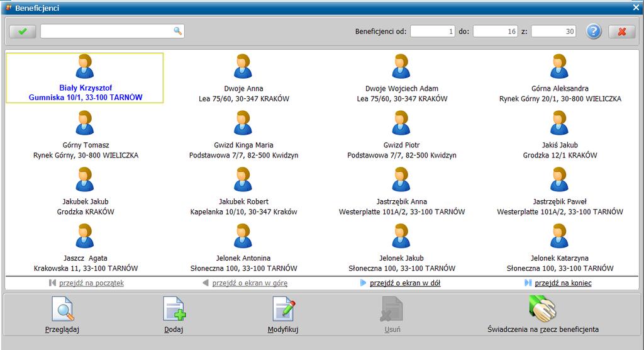
Task: Select Jakiś Jakub person icon
Action: (559, 123)
